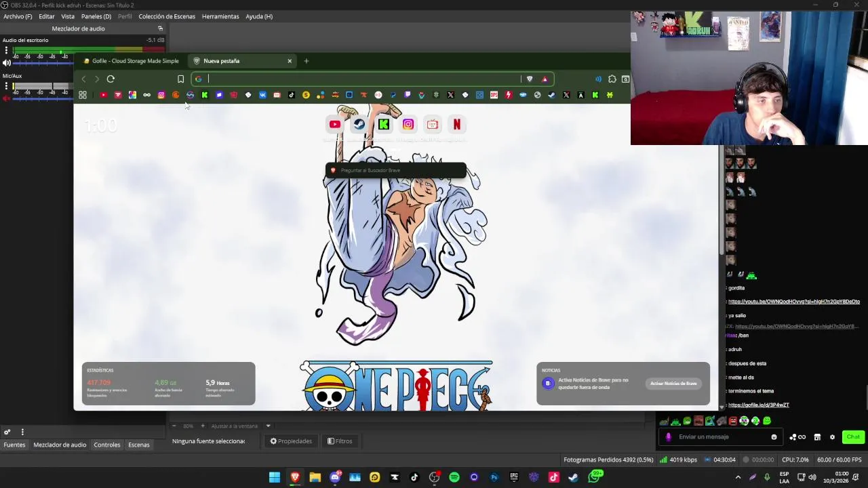
Task: Open WhatsApp from the taskbar
Action: click(594, 477)
